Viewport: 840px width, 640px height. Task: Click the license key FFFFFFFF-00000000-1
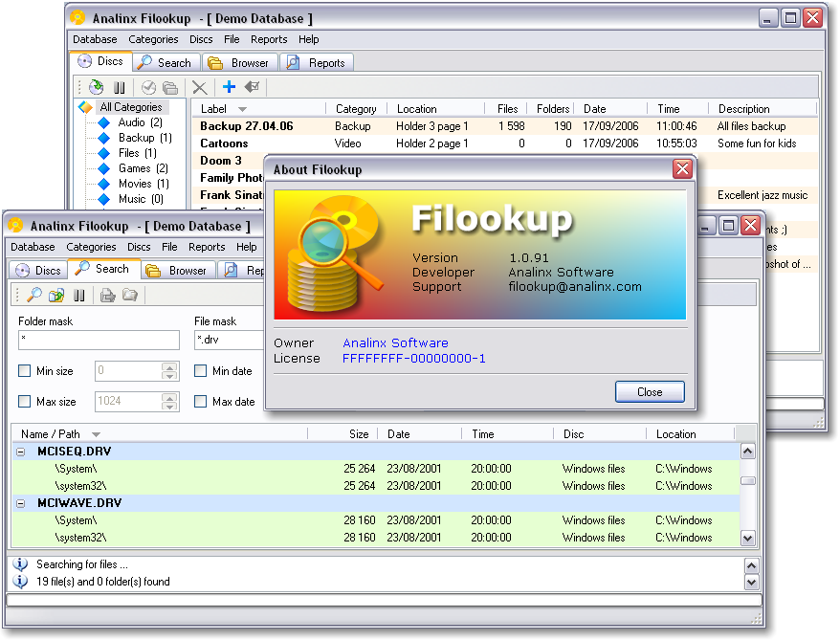tap(414, 359)
